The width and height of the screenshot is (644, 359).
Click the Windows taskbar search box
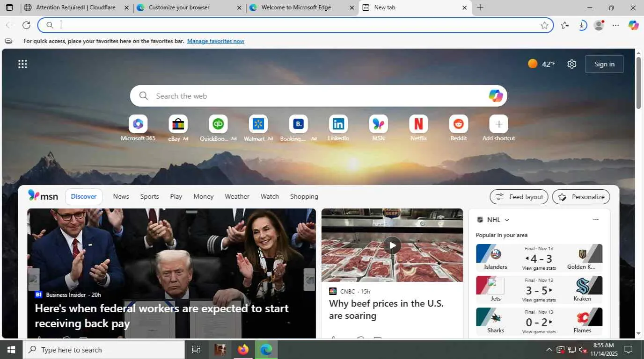click(x=103, y=350)
